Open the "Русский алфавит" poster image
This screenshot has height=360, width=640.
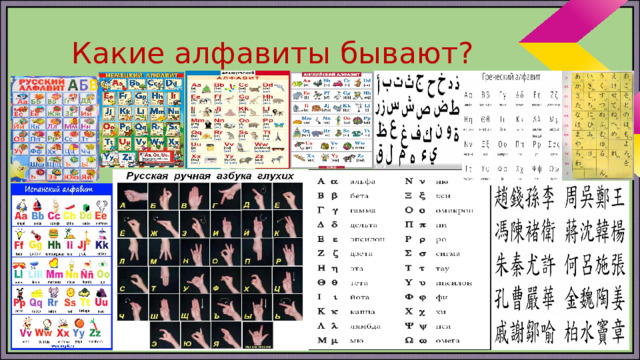(x=55, y=129)
